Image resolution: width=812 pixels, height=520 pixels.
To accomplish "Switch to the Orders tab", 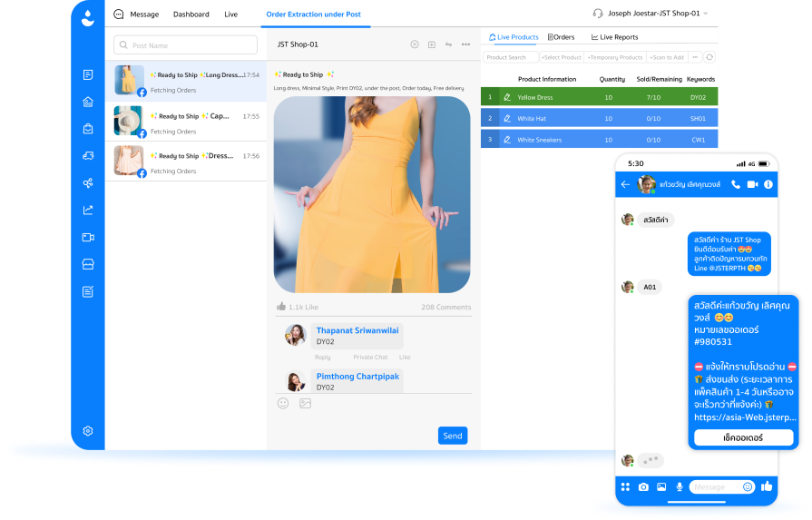I will pos(562,37).
